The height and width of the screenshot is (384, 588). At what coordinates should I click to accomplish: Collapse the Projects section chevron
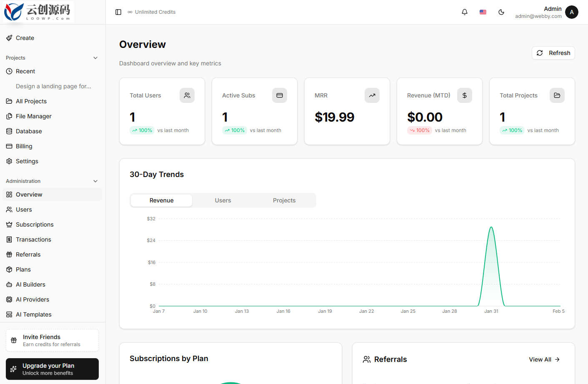click(x=95, y=58)
